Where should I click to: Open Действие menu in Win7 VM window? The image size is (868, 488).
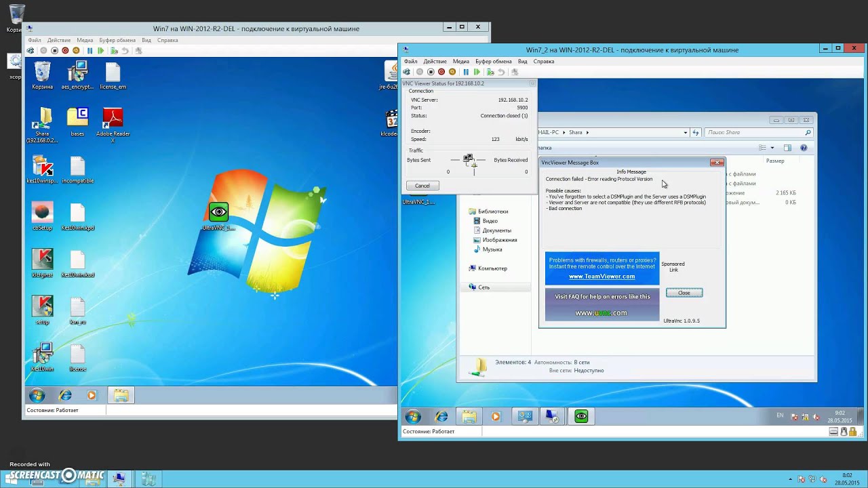(x=59, y=40)
